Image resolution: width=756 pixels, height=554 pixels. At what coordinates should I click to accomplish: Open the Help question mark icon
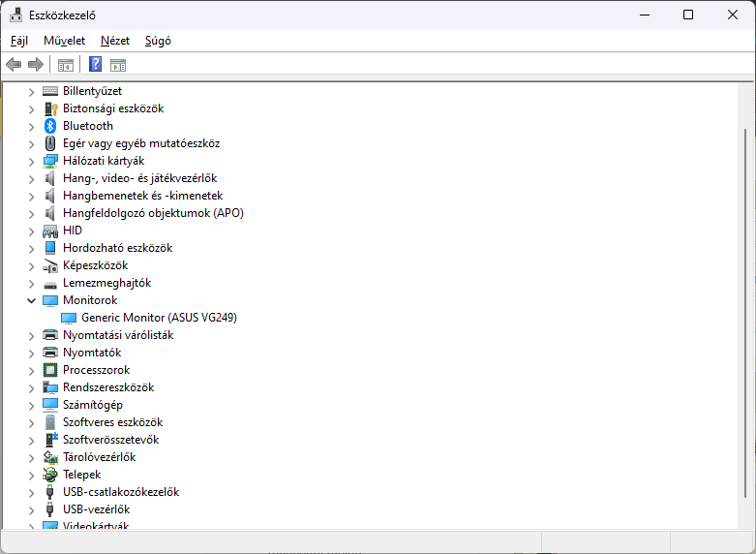pyautogui.click(x=96, y=64)
